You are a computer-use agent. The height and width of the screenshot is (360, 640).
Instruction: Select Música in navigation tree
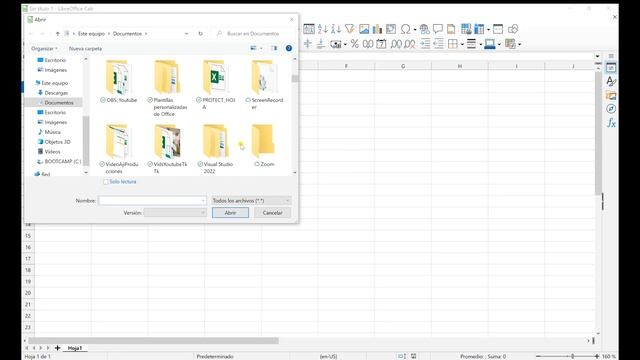[x=52, y=132]
